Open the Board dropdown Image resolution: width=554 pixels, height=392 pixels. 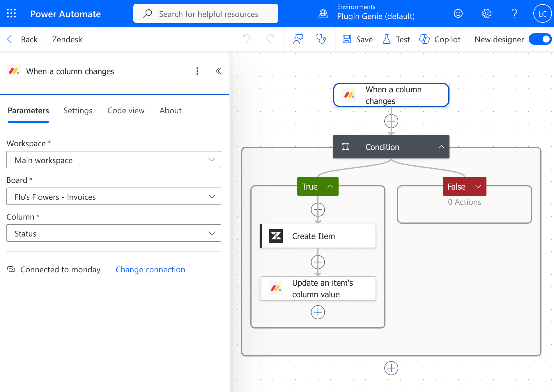coord(114,196)
